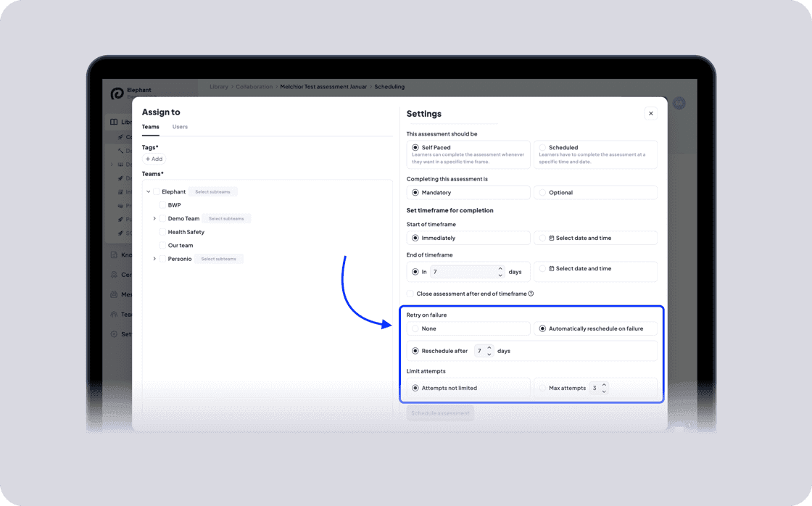Click the Max attempts number field
Viewport: 812px width, 506px height.
tap(595, 388)
